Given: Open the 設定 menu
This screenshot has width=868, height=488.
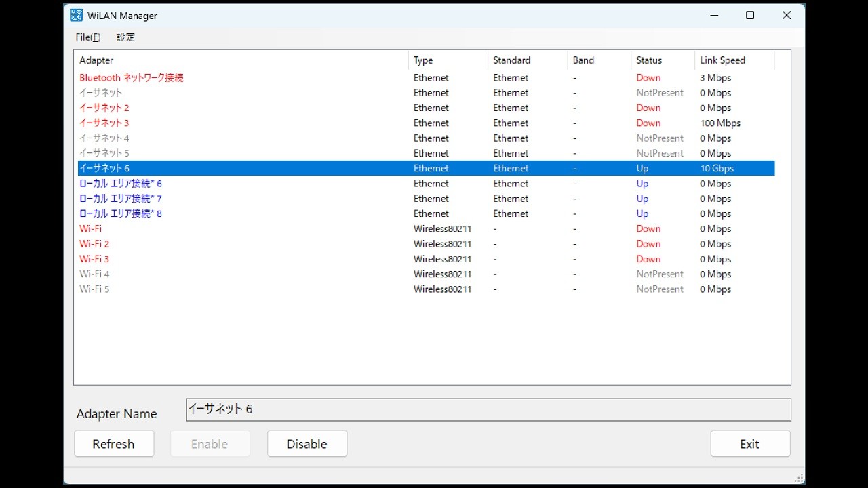Looking at the screenshot, I should click(x=125, y=37).
